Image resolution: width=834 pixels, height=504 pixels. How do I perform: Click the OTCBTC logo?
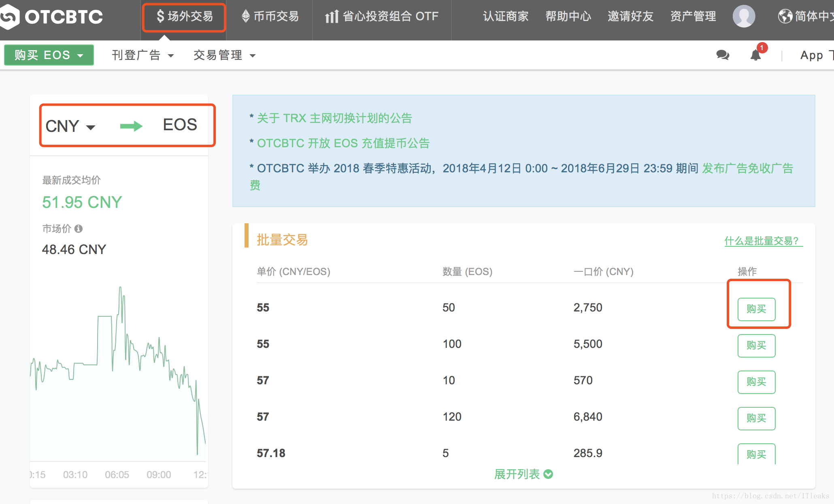coord(51,17)
